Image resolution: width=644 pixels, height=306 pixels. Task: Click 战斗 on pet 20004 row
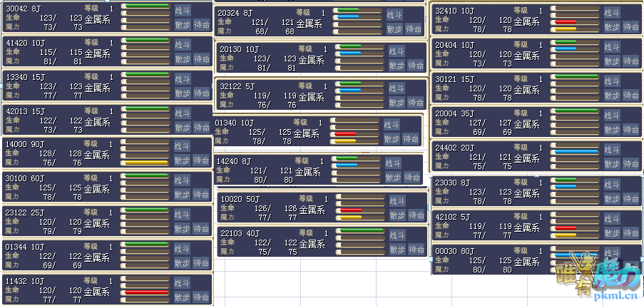[612, 114]
